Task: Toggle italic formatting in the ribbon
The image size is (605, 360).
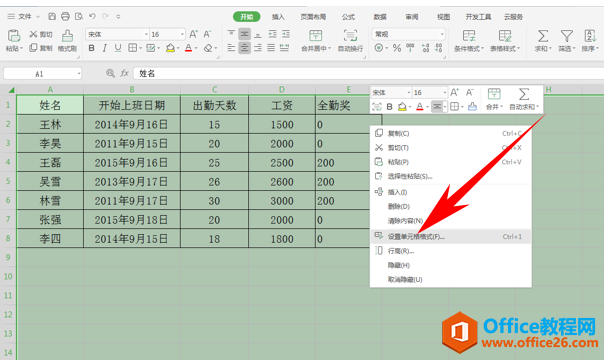Action: 105,48
